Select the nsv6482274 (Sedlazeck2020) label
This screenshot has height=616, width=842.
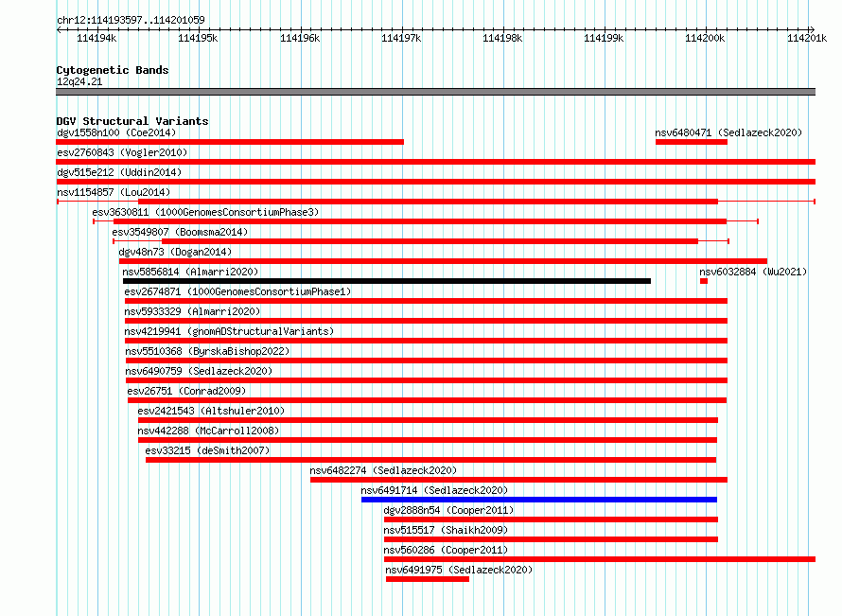[x=383, y=470]
